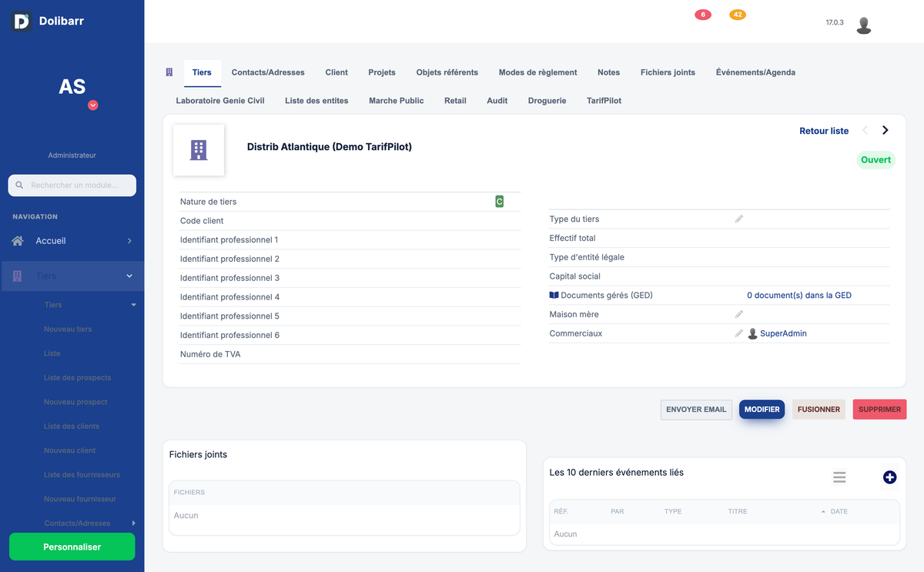Open the Marche Public tab
The image size is (924, 572).
point(397,101)
